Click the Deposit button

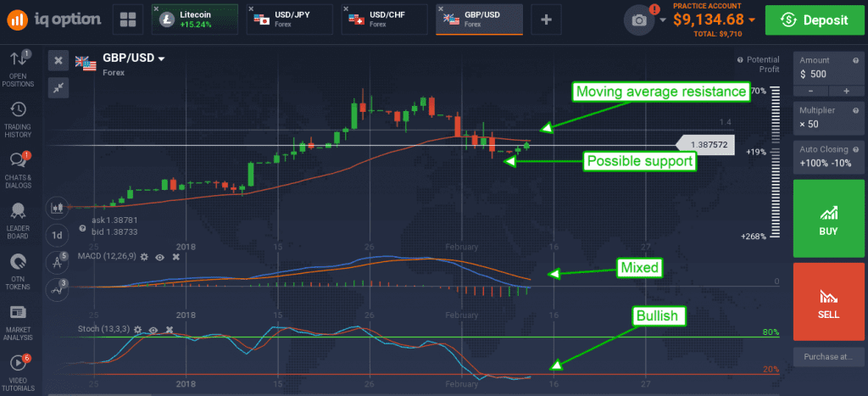[814, 20]
